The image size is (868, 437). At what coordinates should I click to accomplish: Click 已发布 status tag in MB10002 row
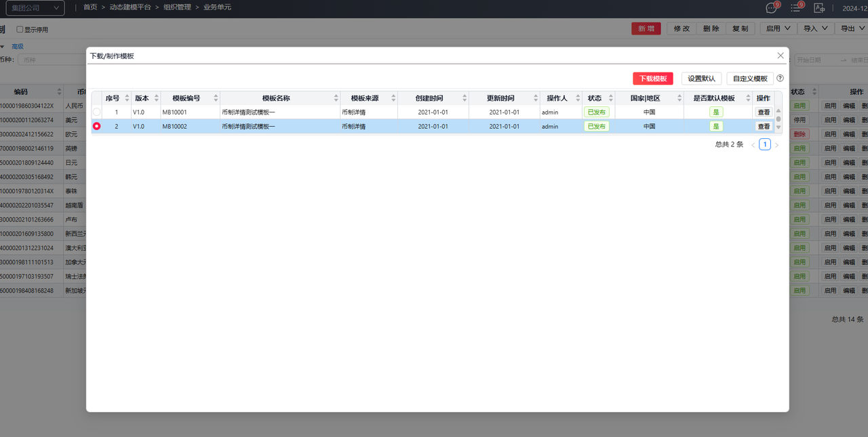pyautogui.click(x=597, y=126)
